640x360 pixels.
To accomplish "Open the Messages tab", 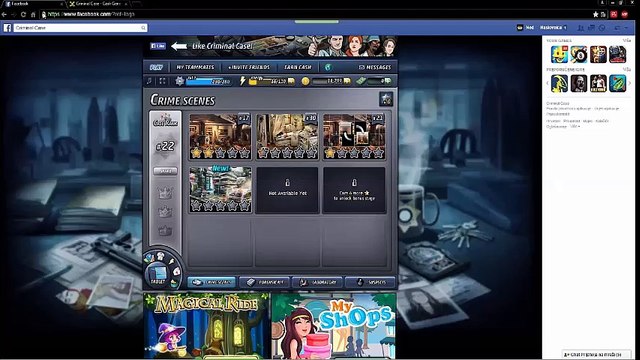I will click(375, 67).
